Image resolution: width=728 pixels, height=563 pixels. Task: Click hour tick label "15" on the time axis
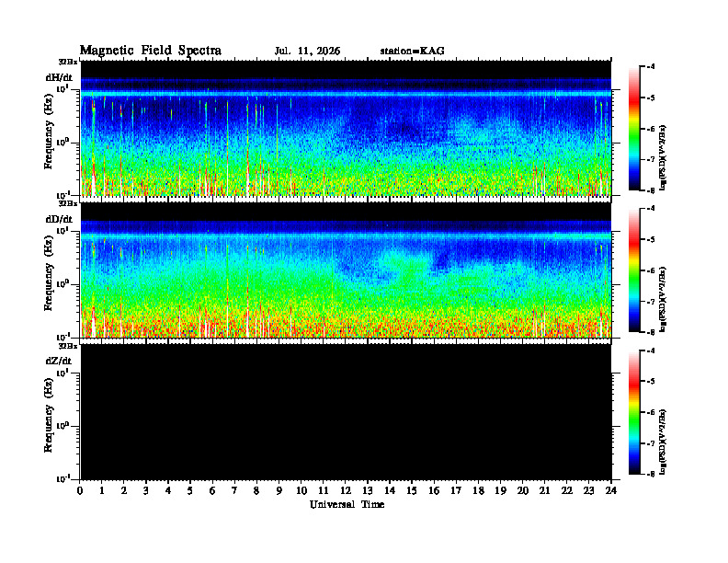click(412, 491)
